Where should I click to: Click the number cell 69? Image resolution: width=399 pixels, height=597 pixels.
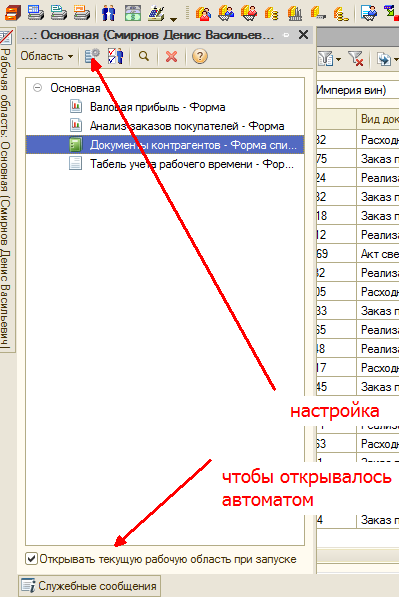click(337, 254)
